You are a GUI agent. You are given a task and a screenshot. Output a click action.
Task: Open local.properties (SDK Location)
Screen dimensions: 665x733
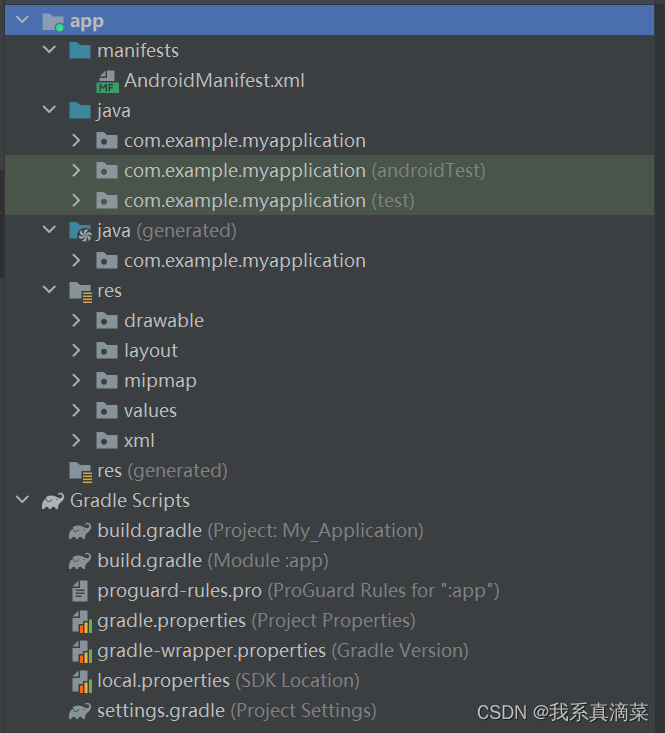click(228, 681)
